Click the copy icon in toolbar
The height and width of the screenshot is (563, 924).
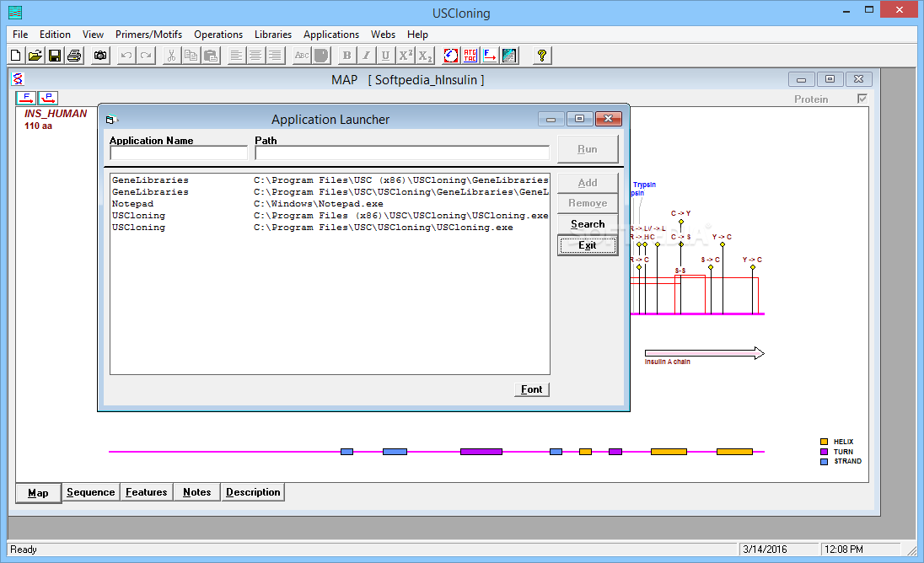point(191,56)
